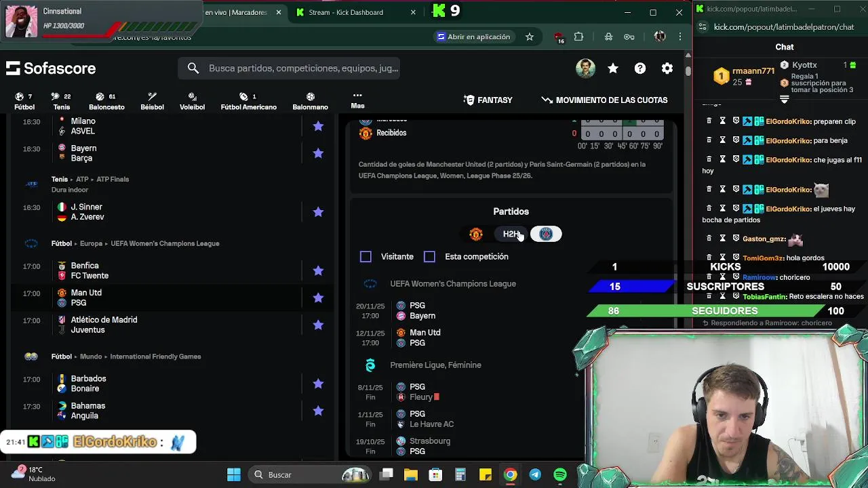Open the Balonmano sport category
The height and width of the screenshot is (488, 868).
[x=310, y=101]
